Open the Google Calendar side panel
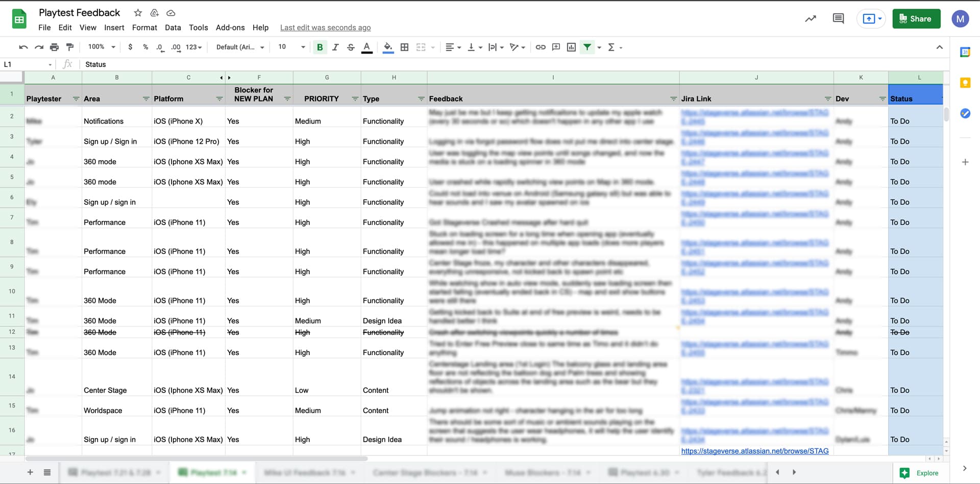Viewport: 980px width, 484px height. [x=965, y=53]
